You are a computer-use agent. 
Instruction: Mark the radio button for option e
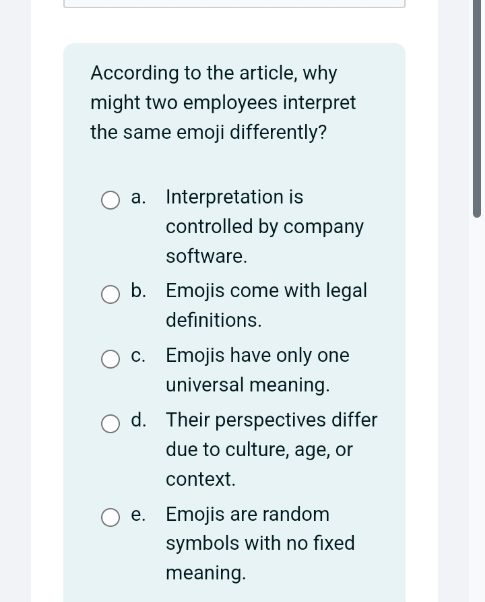110,517
